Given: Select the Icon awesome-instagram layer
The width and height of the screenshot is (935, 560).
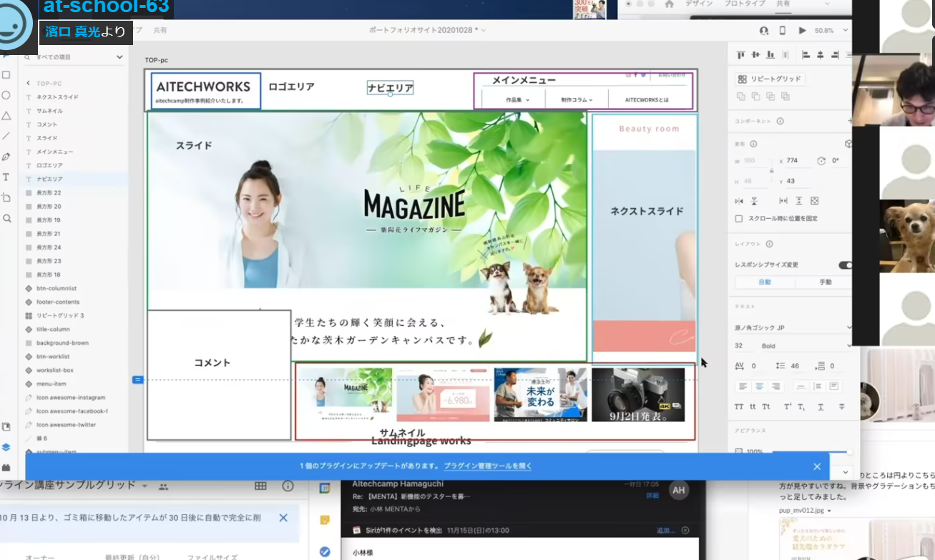Looking at the screenshot, I should (71, 398).
